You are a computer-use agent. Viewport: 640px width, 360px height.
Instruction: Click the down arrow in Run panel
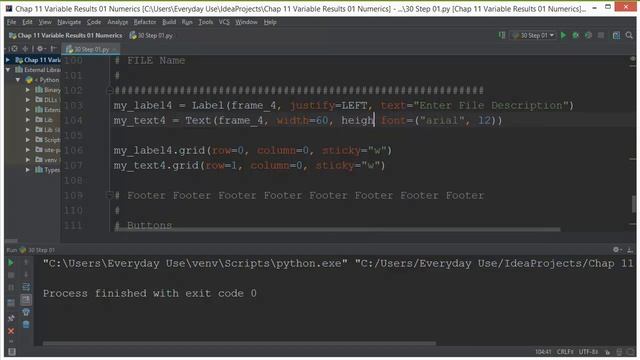[x=26, y=275]
